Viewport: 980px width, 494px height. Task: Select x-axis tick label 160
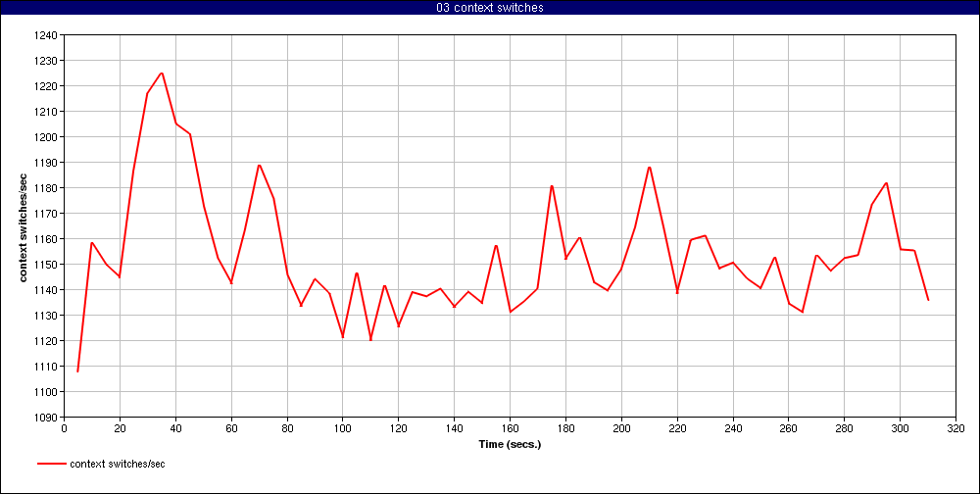tap(510, 428)
